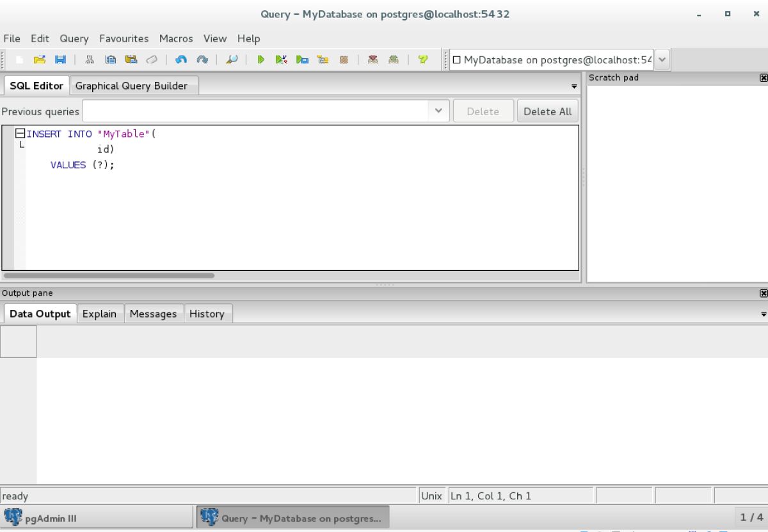
Task: Open the View menu
Action: coord(215,38)
